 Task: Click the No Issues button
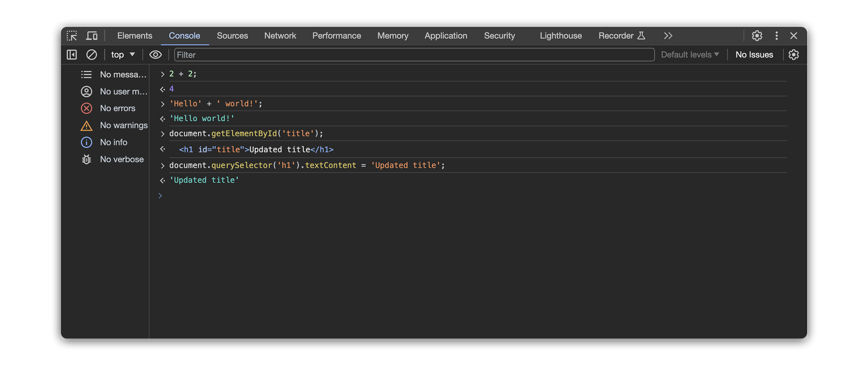[x=754, y=55]
